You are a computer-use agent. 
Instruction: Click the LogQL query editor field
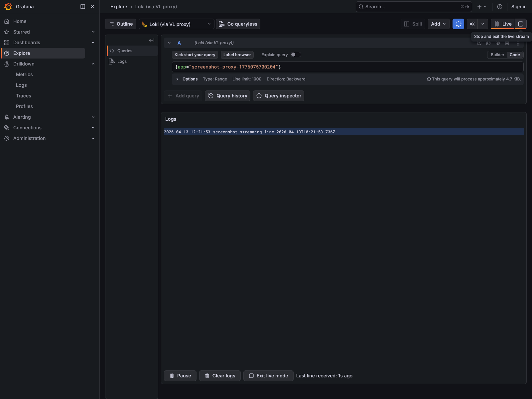pyautogui.click(x=347, y=67)
